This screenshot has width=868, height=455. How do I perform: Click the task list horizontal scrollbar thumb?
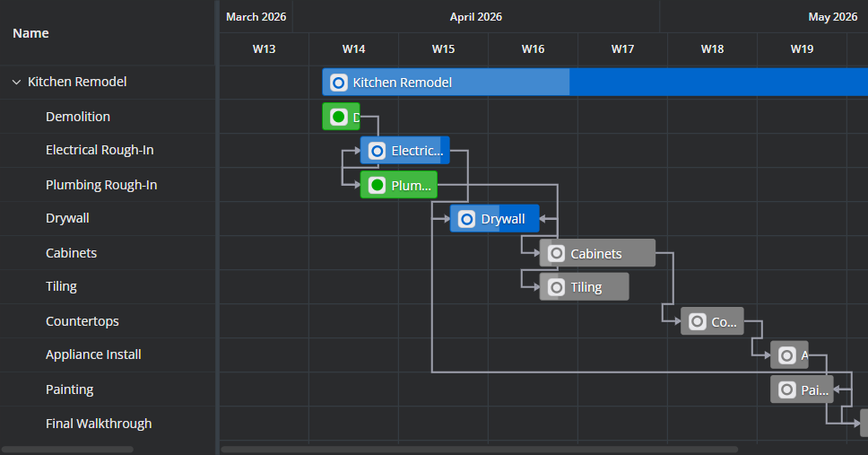coord(67,450)
